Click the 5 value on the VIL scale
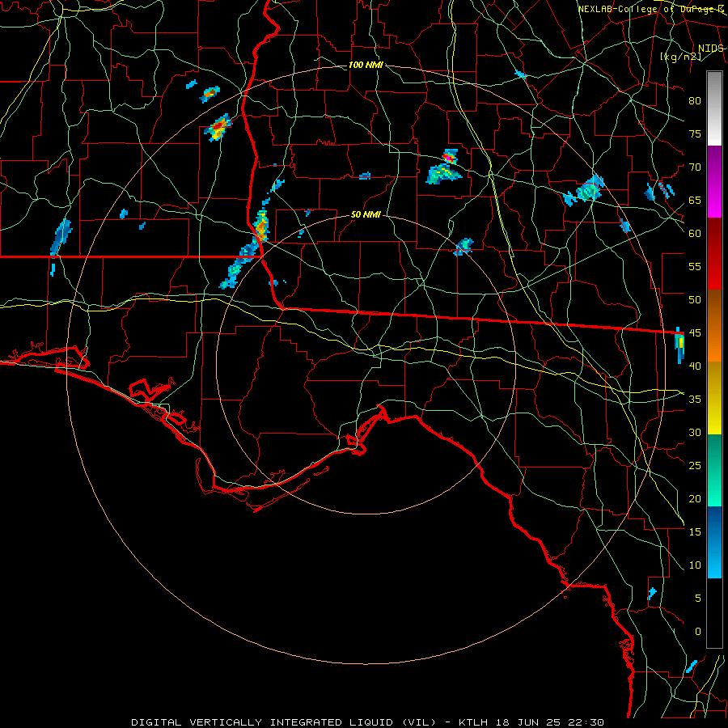Viewport: 728px width, 728px height. coord(698,598)
